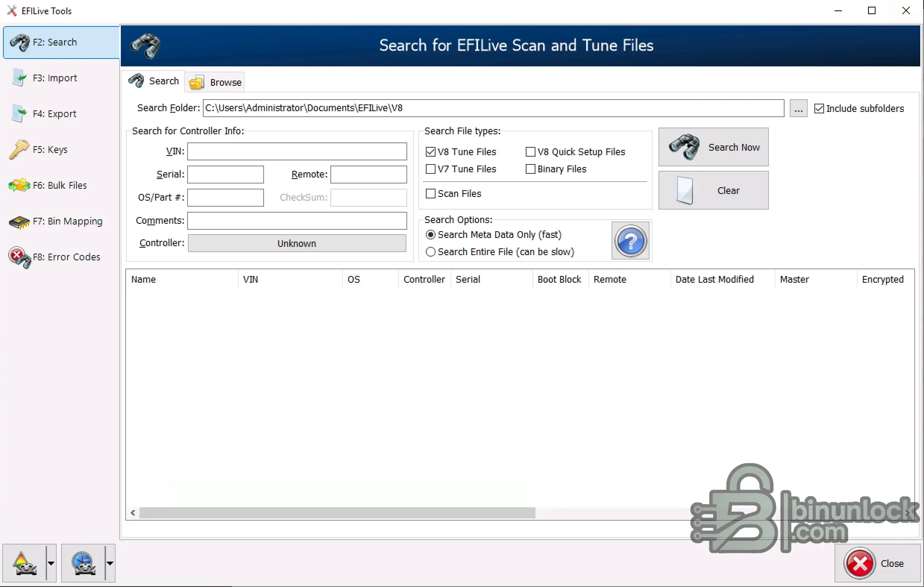Click the Remote input field
Screen dimensions: 924x587
click(x=368, y=174)
